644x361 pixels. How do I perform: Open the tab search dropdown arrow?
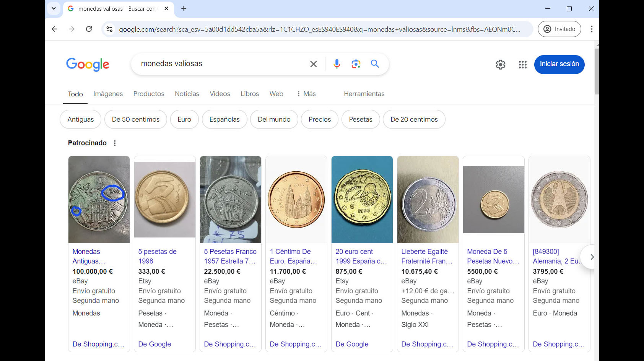click(x=54, y=8)
